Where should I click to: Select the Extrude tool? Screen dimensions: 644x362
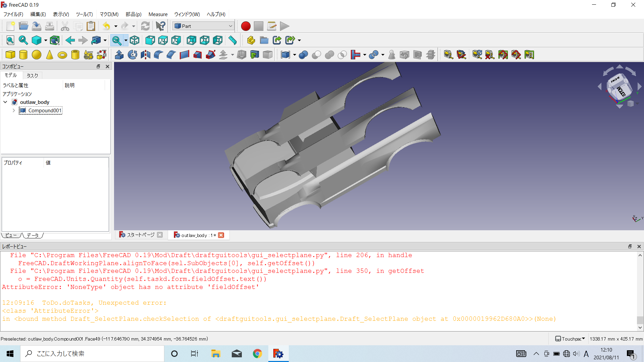click(119, 55)
